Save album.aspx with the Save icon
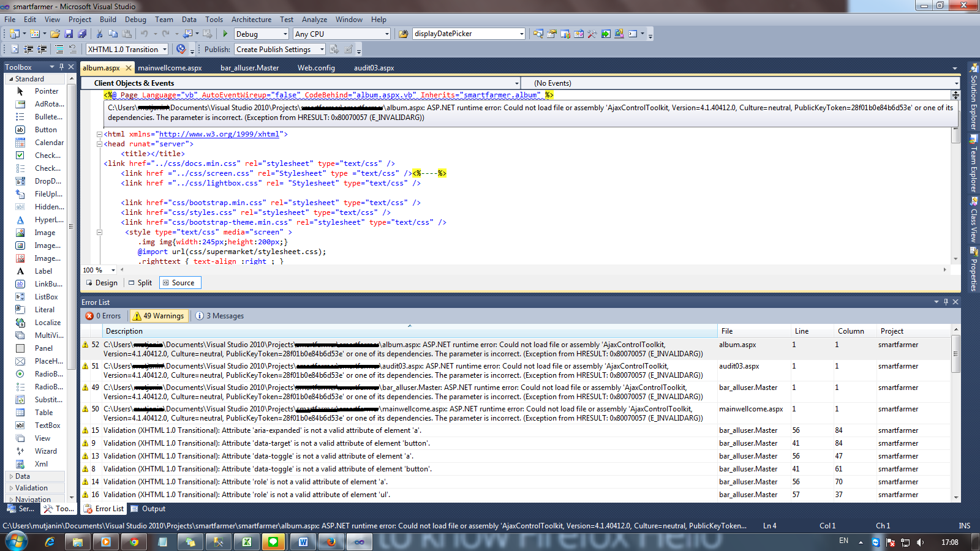Viewport: 980px width, 551px height. click(x=69, y=34)
